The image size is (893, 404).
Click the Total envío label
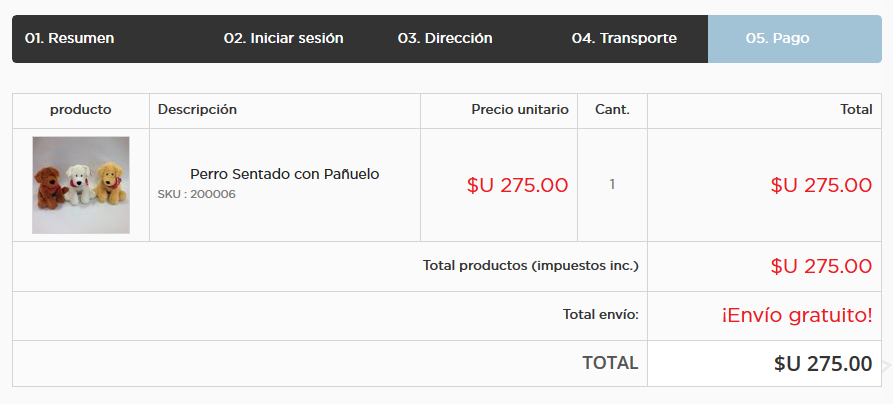tap(601, 314)
